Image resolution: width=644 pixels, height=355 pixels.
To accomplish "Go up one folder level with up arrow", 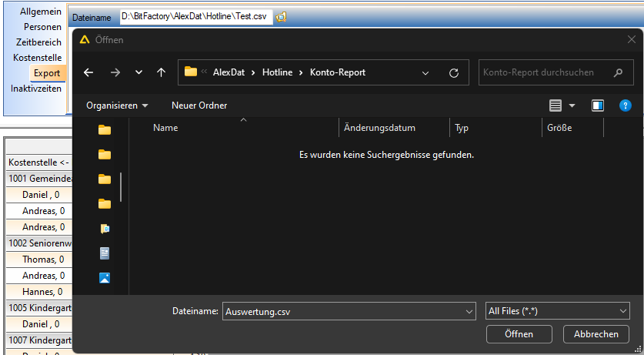I will [161, 72].
